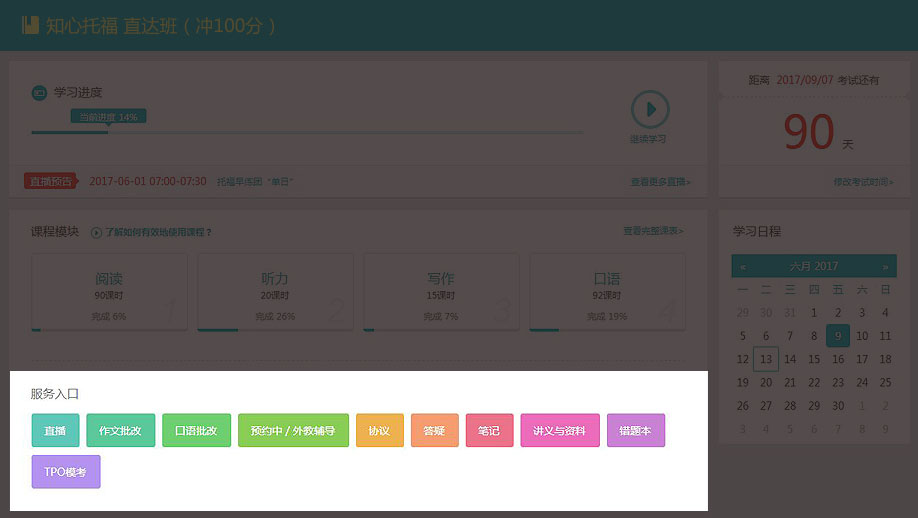Open 讲义与资料 materials
Image resolution: width=918 pixels, height=518 pixels.
[x=559, y=430]
